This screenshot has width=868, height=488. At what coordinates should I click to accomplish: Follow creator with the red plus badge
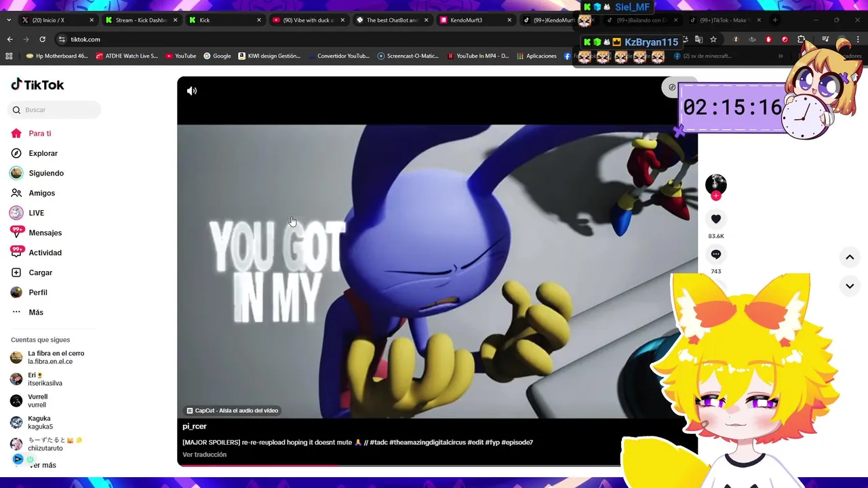click(715, 196)
